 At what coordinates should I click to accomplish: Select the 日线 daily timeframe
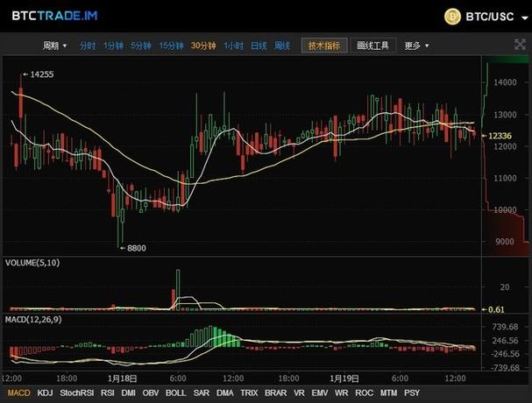coord(259,46)
